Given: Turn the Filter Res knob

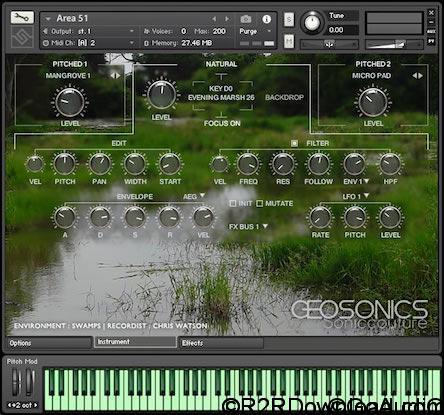Looking at the screenshot, I should (x=283, y=164).
